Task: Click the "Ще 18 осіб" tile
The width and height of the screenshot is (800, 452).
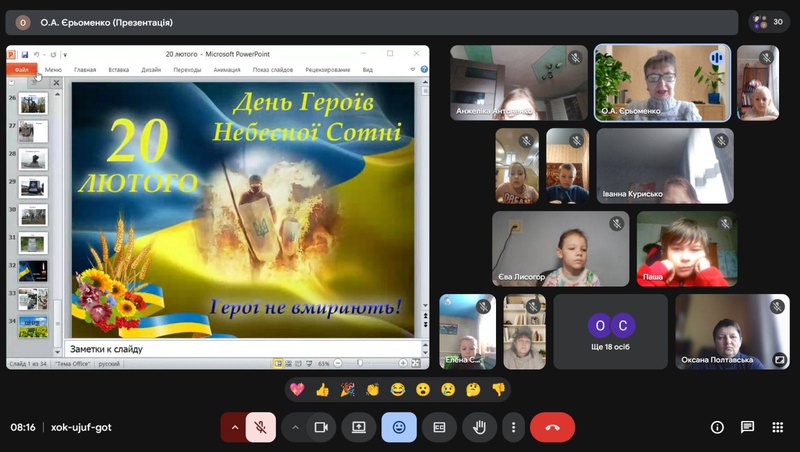Action: tap(610, 331)
